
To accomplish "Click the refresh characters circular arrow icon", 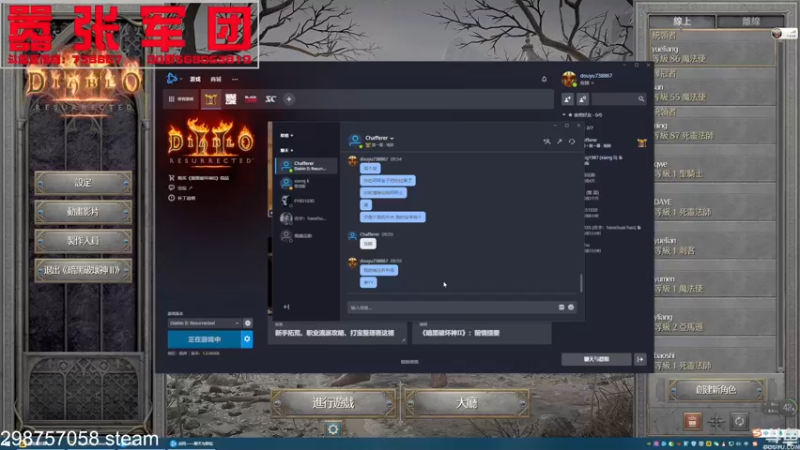I will pyautogui.click(x=739, y=421).
